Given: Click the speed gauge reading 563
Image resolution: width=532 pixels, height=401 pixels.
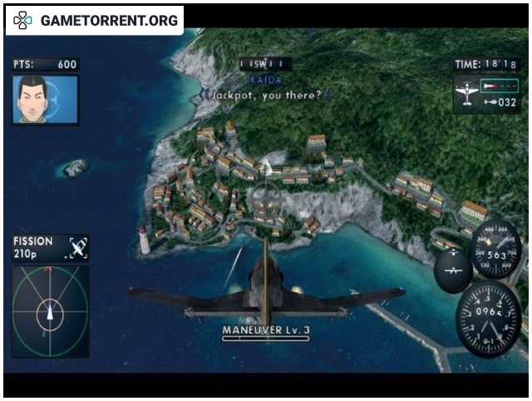Looking at the screenshot, I should [496, 249].
